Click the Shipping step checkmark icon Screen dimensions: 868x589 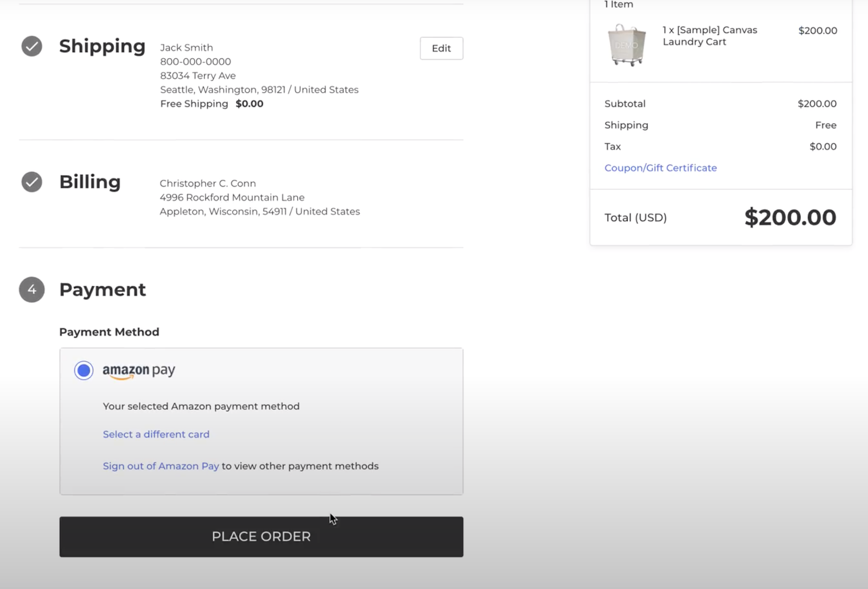click(32, 46)
